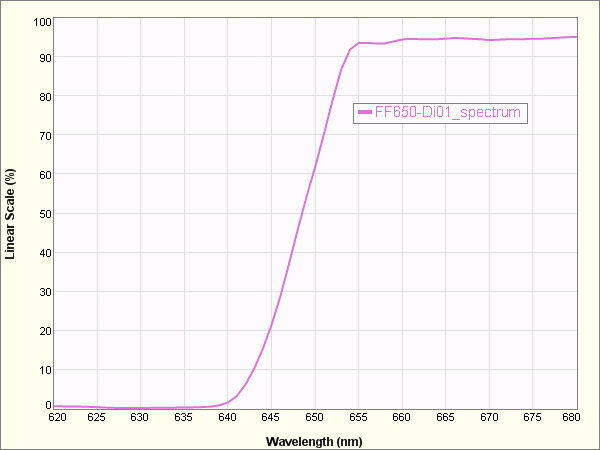
Task: Click the 645 wavelength tick label
Action: click(270, 417)
